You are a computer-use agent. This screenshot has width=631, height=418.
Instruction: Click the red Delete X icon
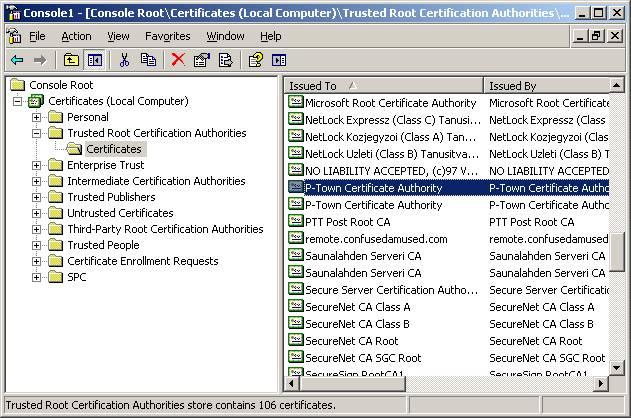(178, 60)
